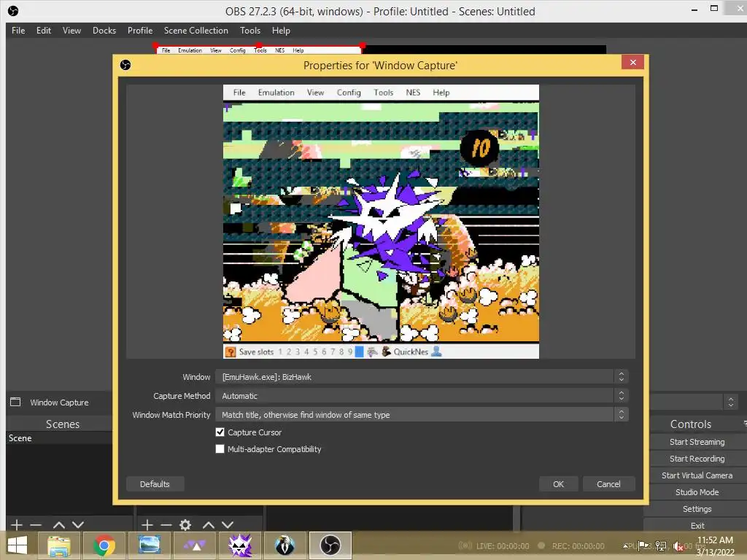
Task: Click Exit in Controls panel
Action: (697, 525)
